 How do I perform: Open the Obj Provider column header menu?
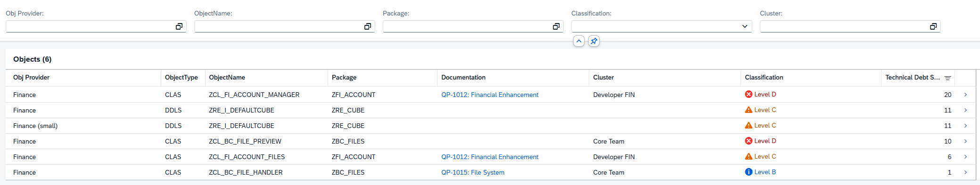(x=83, y=78)
